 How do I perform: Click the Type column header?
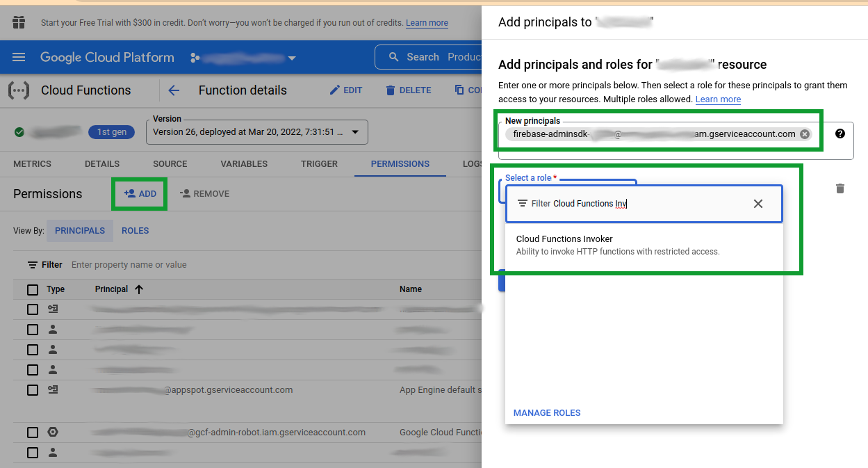56,289
